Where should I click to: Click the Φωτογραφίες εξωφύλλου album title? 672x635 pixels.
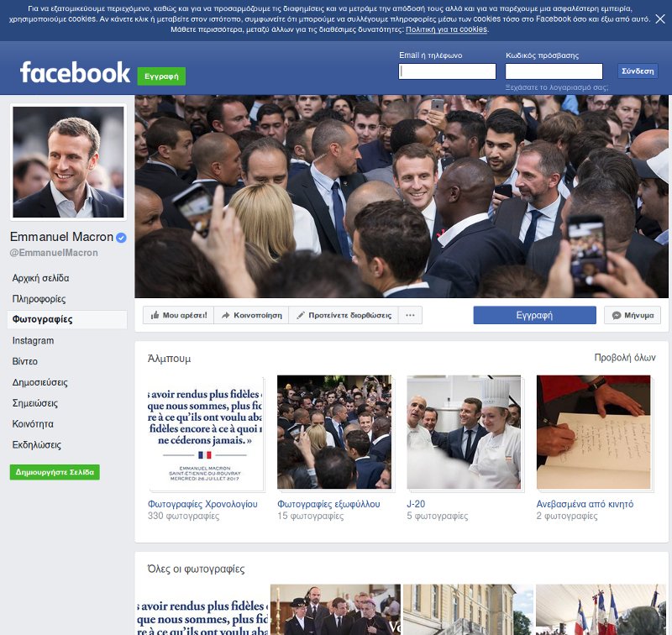[328, 504]
